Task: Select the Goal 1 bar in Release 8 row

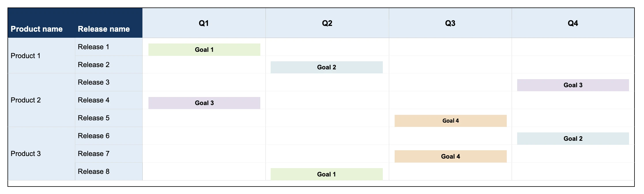Action: [327, 174]
